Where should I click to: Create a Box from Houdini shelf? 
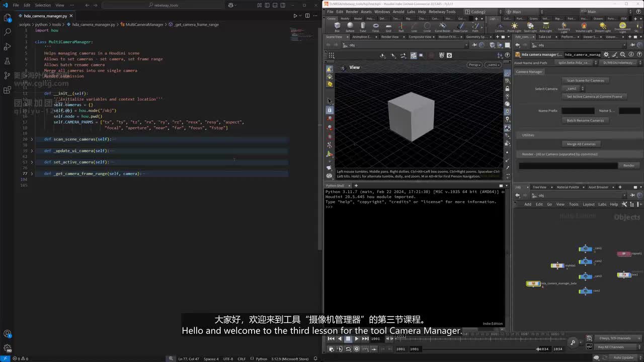pos(337,27)
